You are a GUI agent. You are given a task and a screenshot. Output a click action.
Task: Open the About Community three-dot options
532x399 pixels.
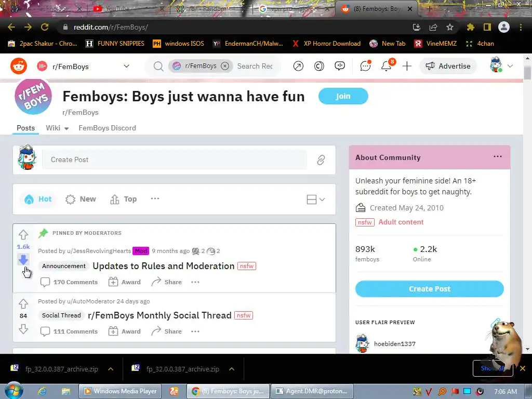coord(498,156)
